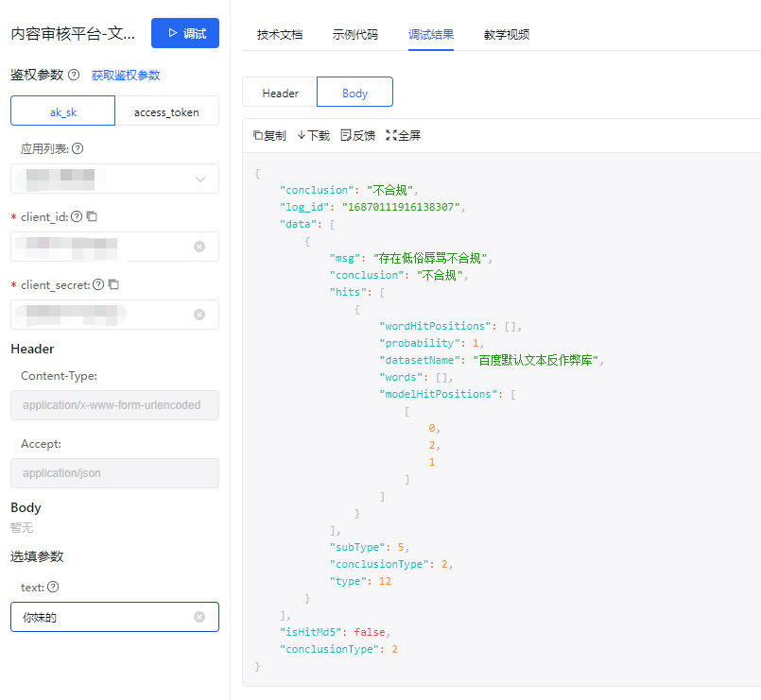Click the datasetName value 百度默认文本反作弊库
The height and width of the screenshot is (700, 761).
(535, 360)
